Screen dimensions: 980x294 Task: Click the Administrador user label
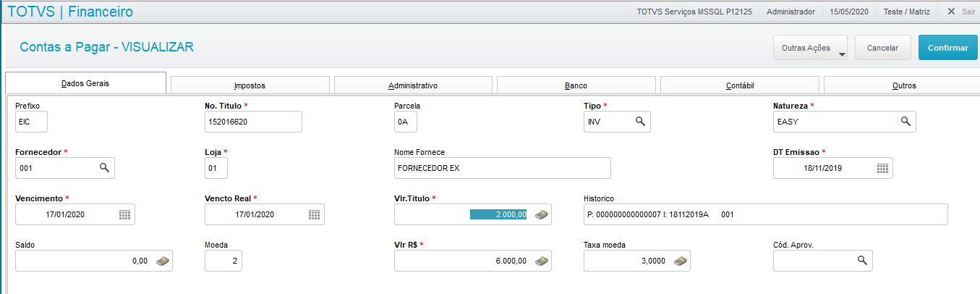[x=791, y=12]
